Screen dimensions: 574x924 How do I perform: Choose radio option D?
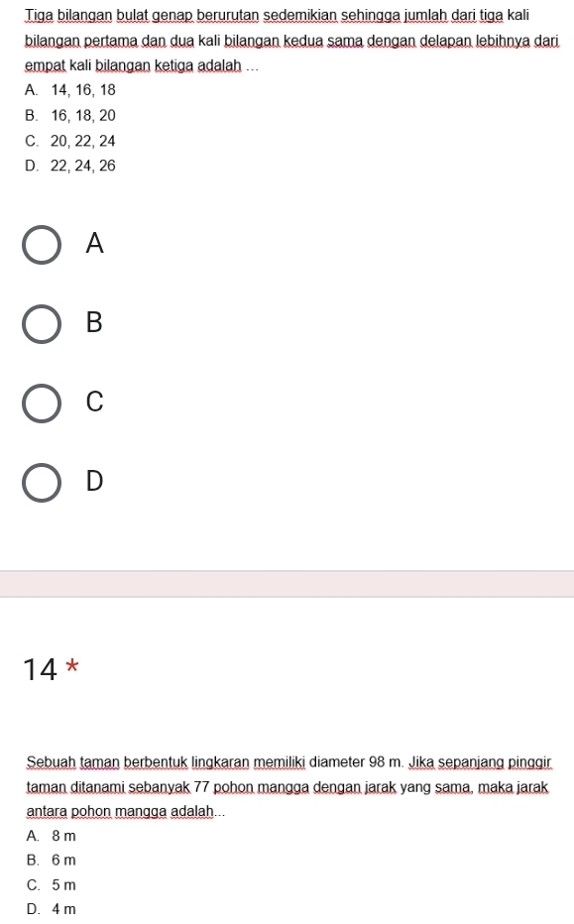(x=42, y=483)
